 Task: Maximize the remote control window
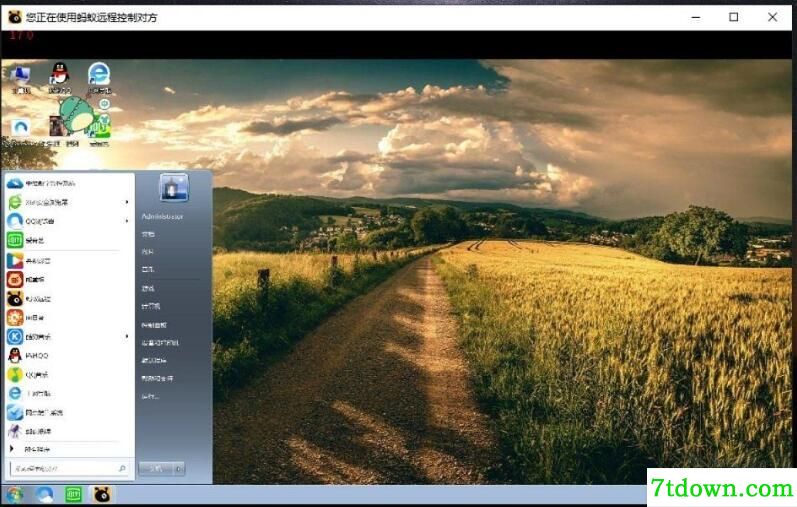click(733, 17)
